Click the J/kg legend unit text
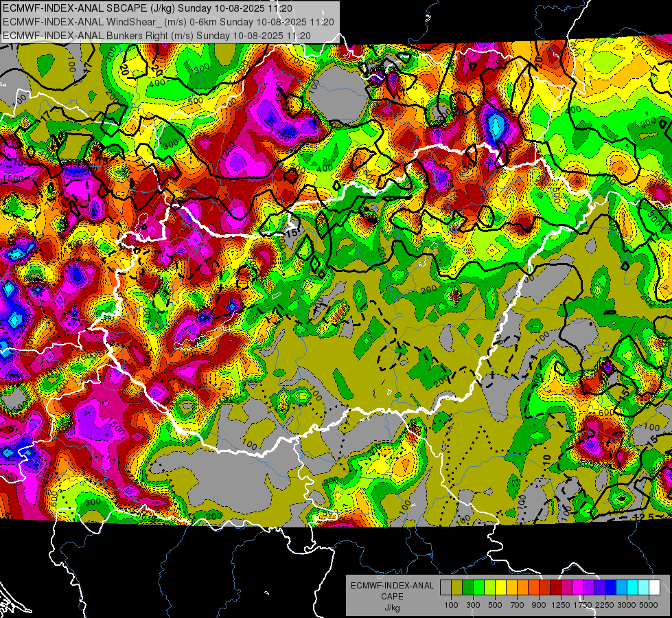The width and height of the screenshot is (672, 618). [x=392, y=608]
